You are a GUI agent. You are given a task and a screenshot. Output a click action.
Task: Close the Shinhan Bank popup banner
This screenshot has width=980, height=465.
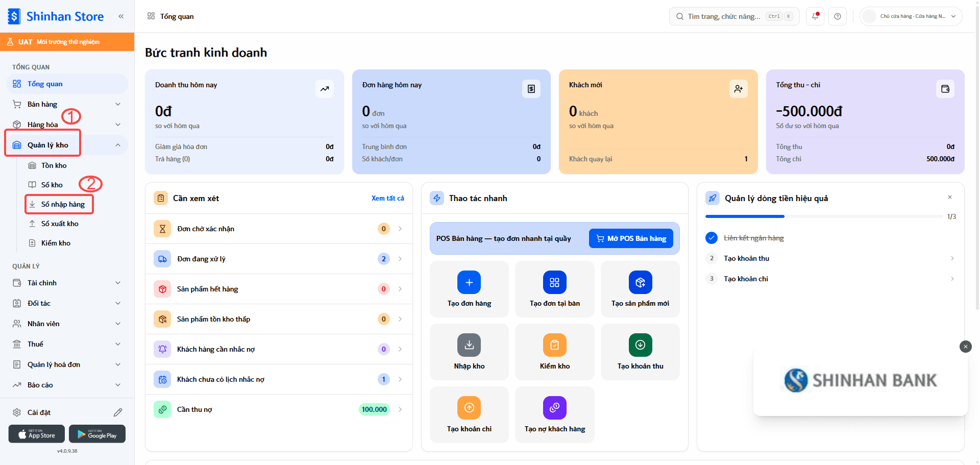tap(966, 347)
